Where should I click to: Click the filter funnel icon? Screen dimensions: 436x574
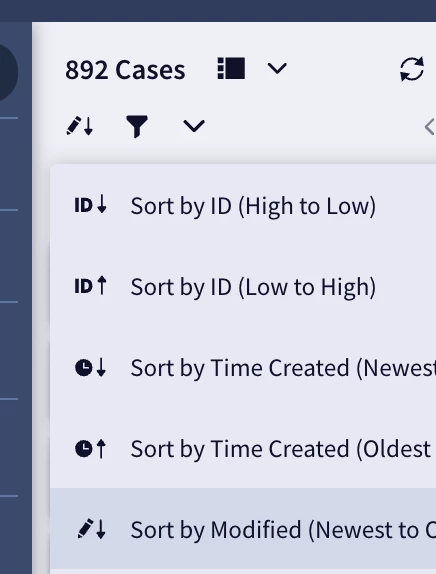pyautogui.click(x=137, y=126)
